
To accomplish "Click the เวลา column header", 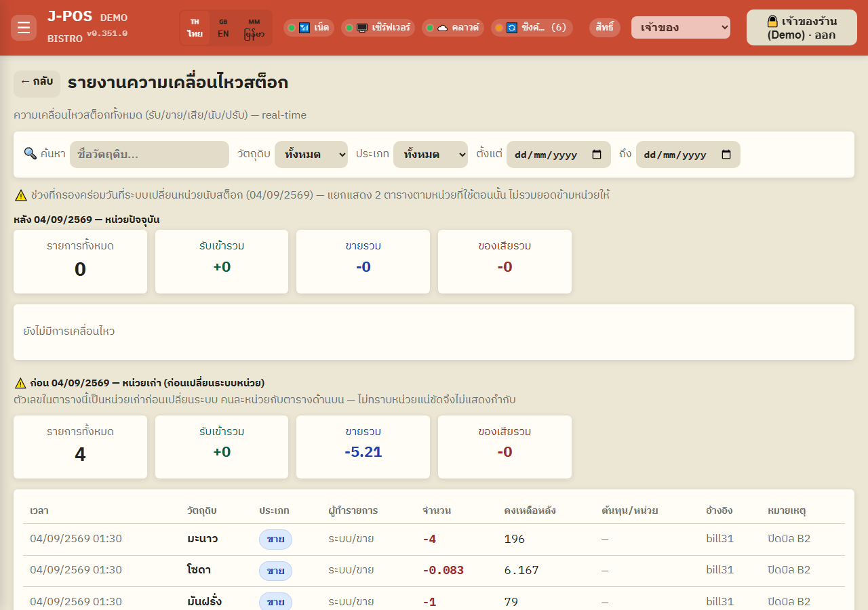I will (39, 510).
